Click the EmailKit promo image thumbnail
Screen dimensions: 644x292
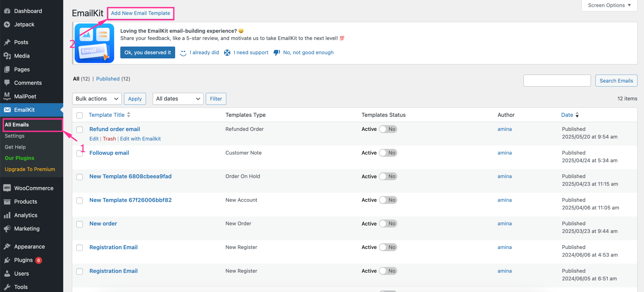click(94, 43)
